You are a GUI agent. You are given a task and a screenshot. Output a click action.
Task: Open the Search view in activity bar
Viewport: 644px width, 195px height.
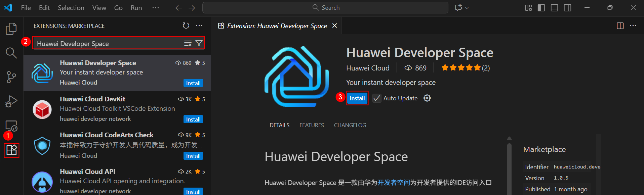(11, 53)
